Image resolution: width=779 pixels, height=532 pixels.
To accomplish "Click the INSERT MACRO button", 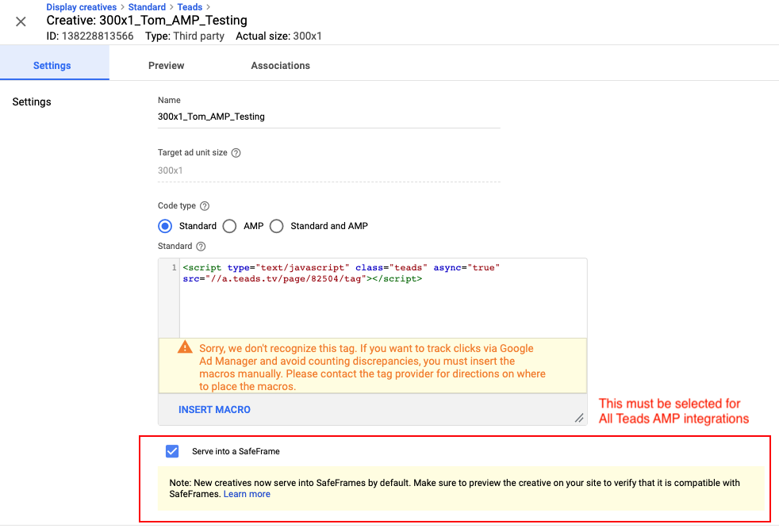I will pos(215,410).
